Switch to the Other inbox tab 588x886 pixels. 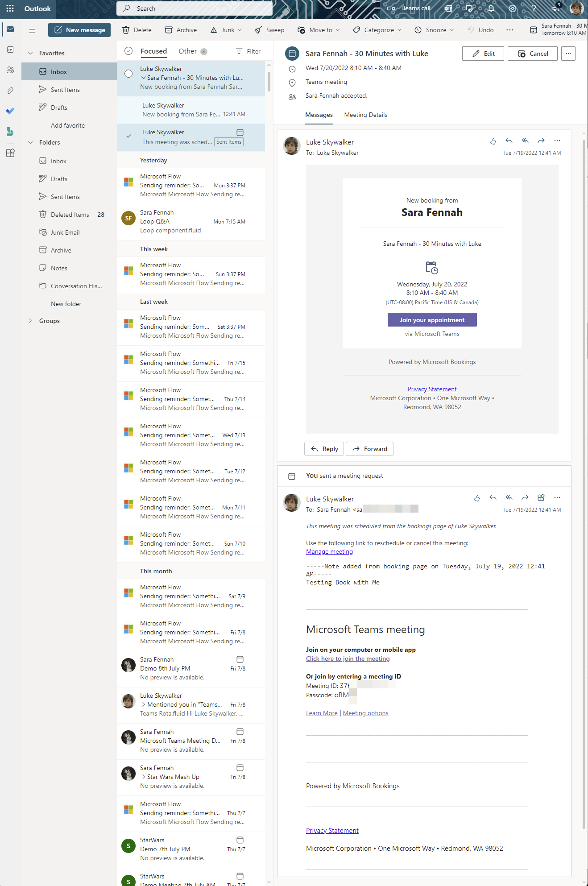click(187, 51)
